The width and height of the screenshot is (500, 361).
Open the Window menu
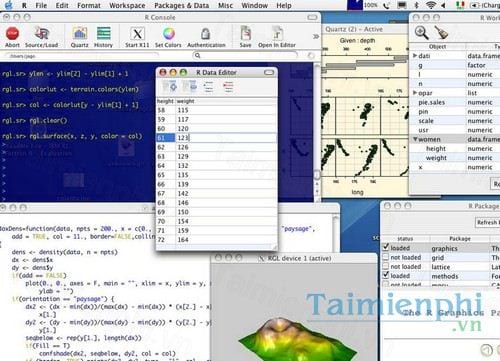coord(255,5)
